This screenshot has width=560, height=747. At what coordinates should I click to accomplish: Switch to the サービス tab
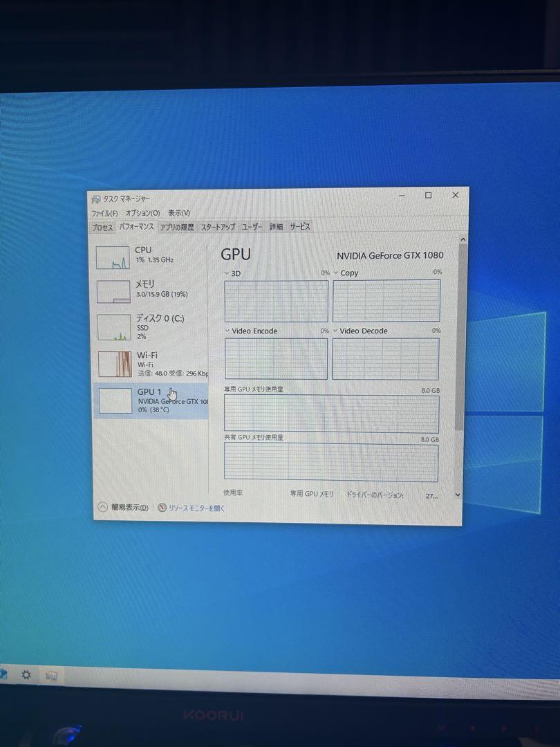click(x=300, y=227)
